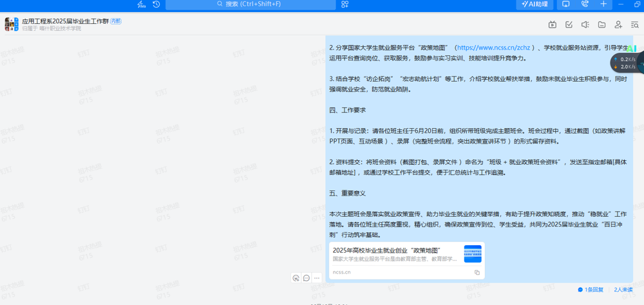Add emoji reaction to the message

[x=296, y=278]
